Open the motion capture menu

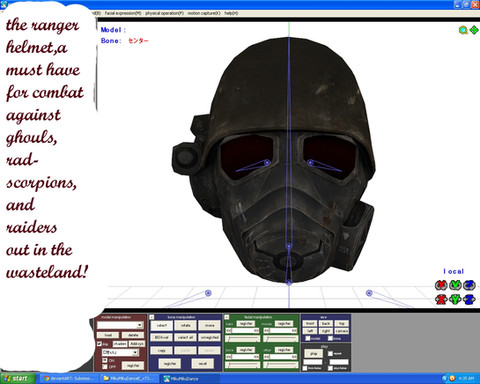pyautogui.click(x=204, y=13)
